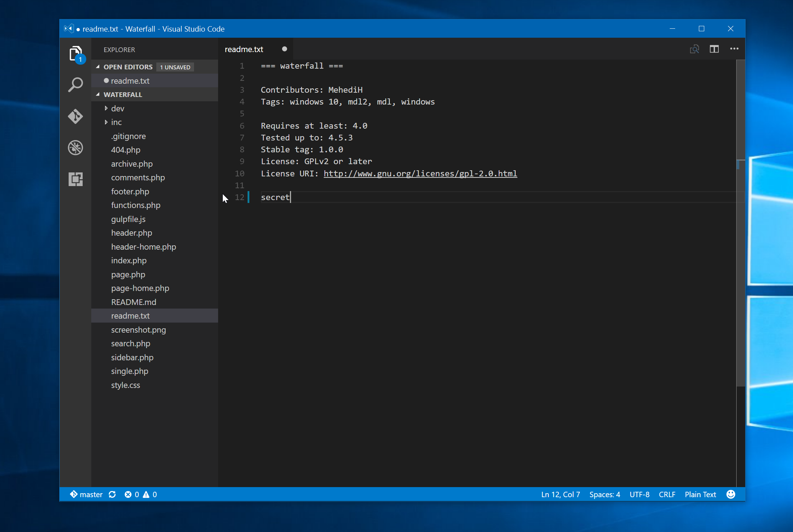Click the Open in Preview icon
793x532 pixels.
[695, 49]
